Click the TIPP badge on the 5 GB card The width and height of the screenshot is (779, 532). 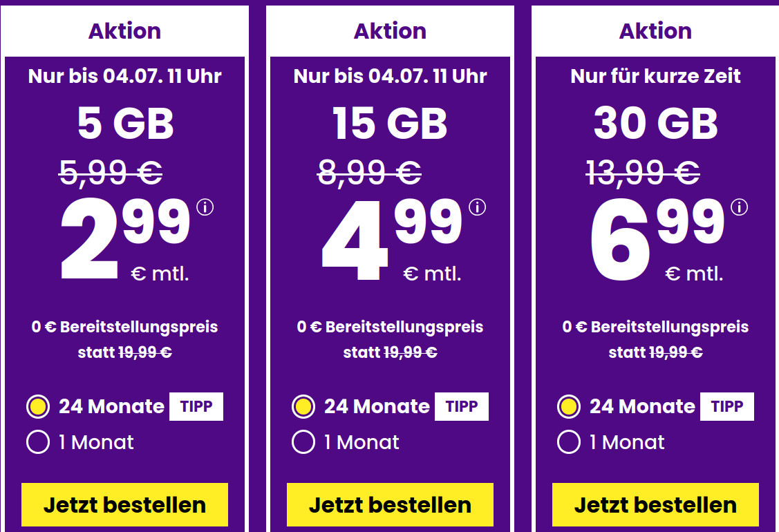click(196, 407)
